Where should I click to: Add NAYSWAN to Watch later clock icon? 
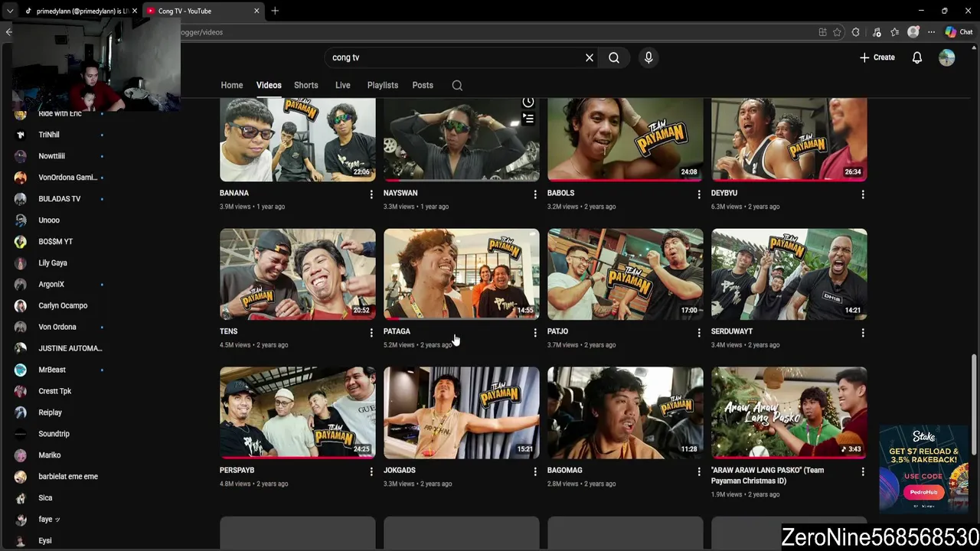click(528, 103)
